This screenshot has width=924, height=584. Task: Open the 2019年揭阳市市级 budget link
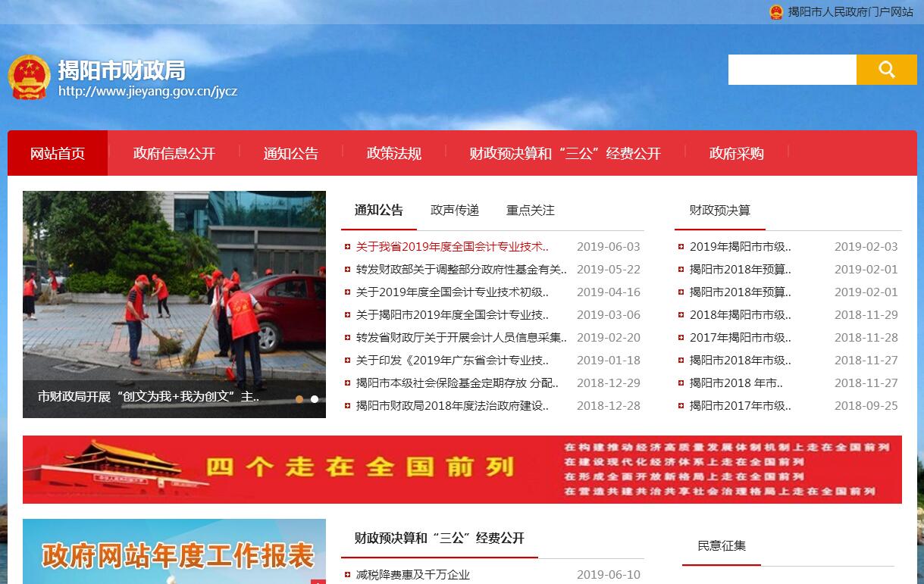tap(740, 247)
